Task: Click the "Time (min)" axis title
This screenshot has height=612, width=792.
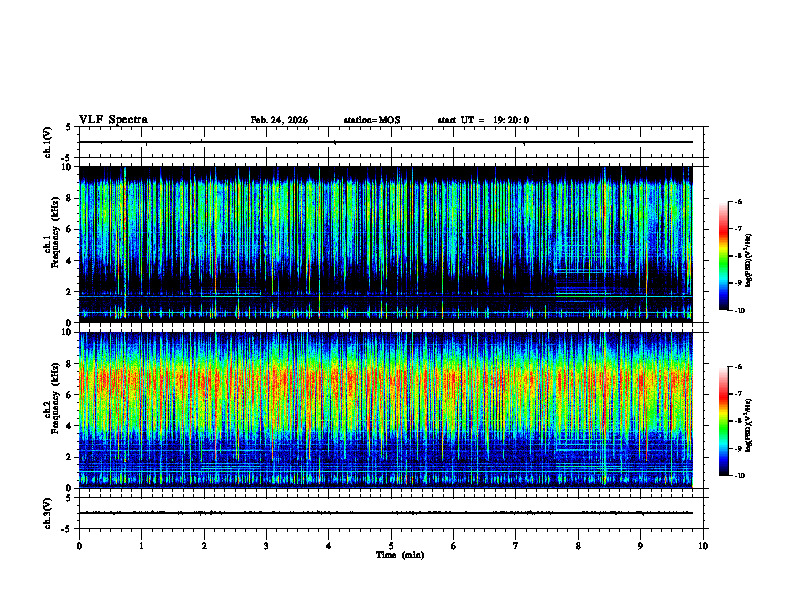Action: (x=400, y=555)
